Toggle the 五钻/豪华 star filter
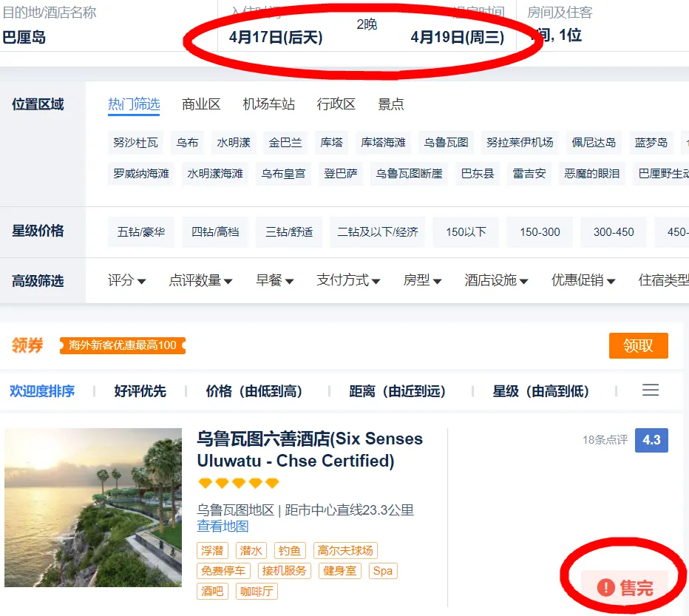689x616 pixels. point(140,232)
